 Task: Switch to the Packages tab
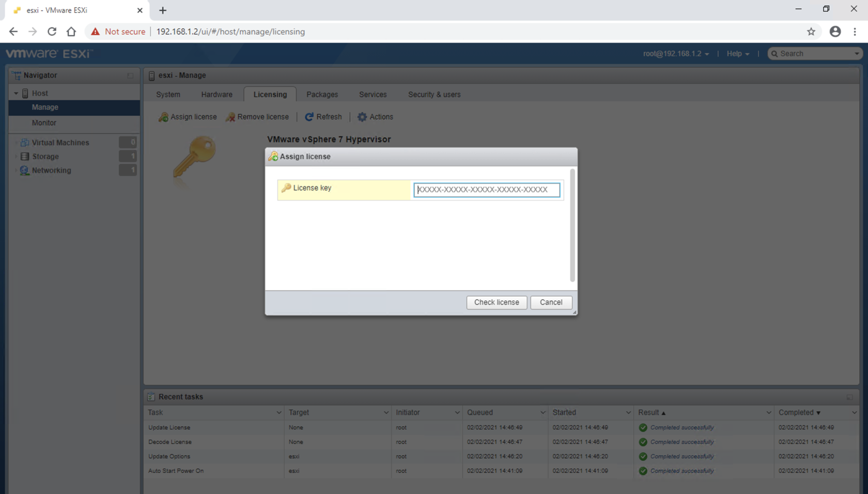coord(322,95)
